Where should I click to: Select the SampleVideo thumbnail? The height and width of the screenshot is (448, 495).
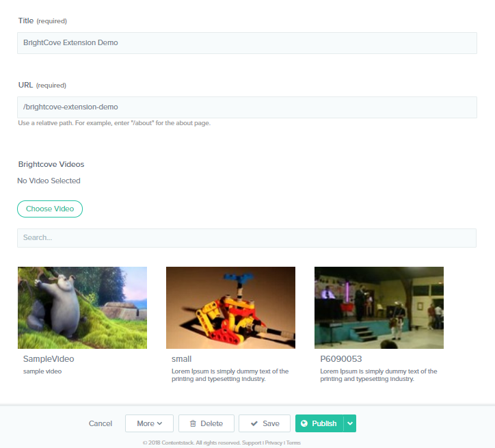[83, 308]
